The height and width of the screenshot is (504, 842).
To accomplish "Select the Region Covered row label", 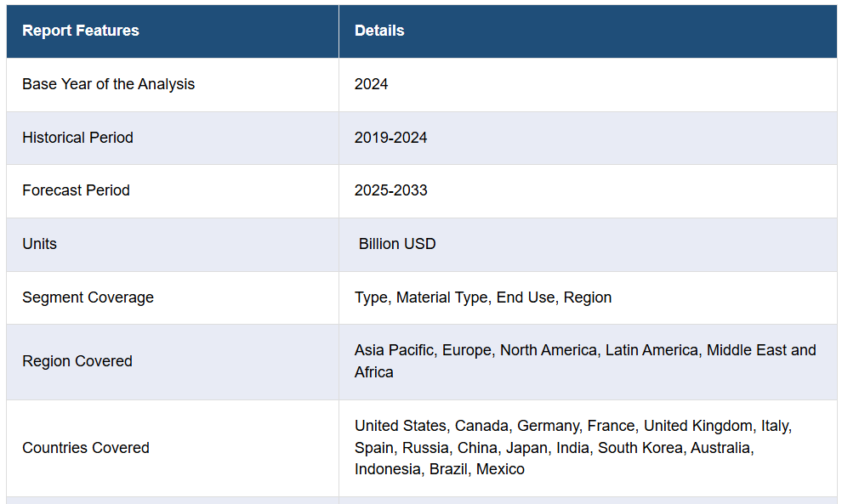I will coord(77,361).
